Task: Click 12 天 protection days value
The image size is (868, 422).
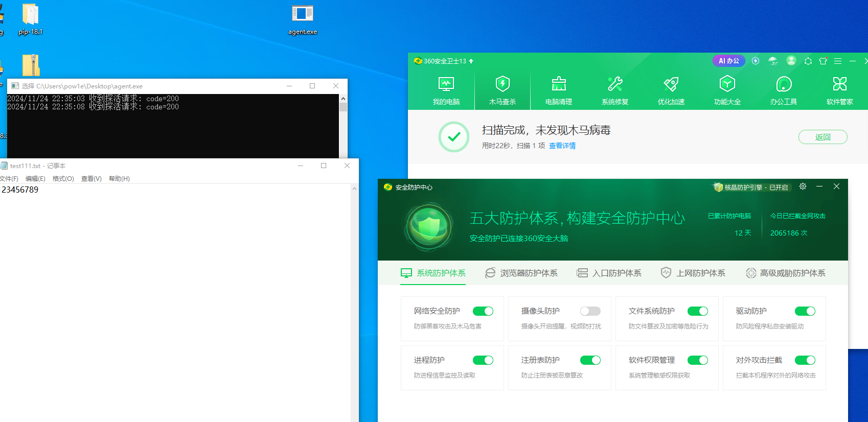Action: (x=743, y=233)
